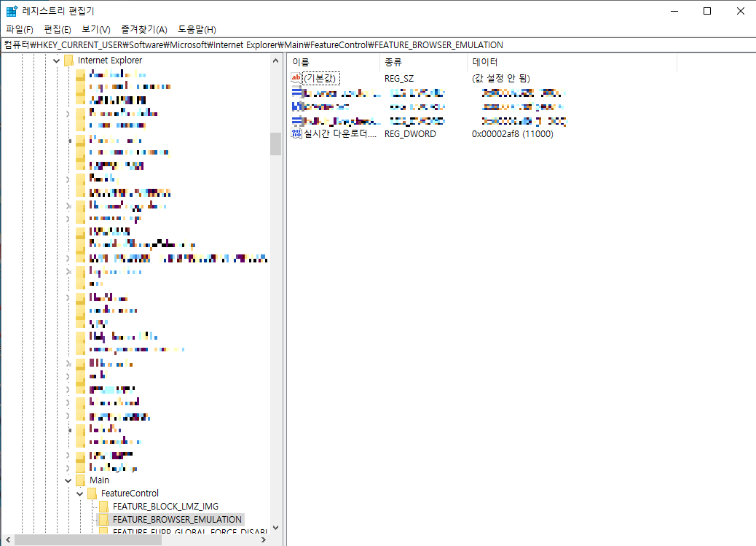Click the 0x00002af8 (11000) data cell
This screenshot has height=546, width=756.
click(513, 133)
